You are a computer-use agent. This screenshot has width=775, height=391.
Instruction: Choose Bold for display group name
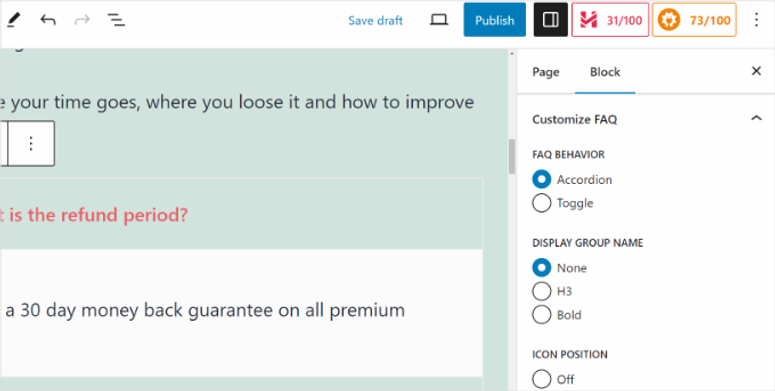click(x=542, y=315)
